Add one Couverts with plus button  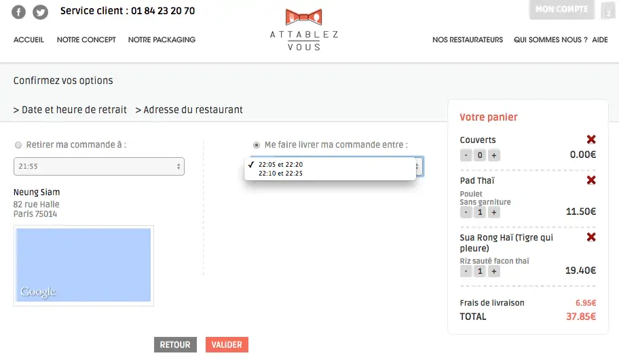pyautogui.click(x=494, y=155)
